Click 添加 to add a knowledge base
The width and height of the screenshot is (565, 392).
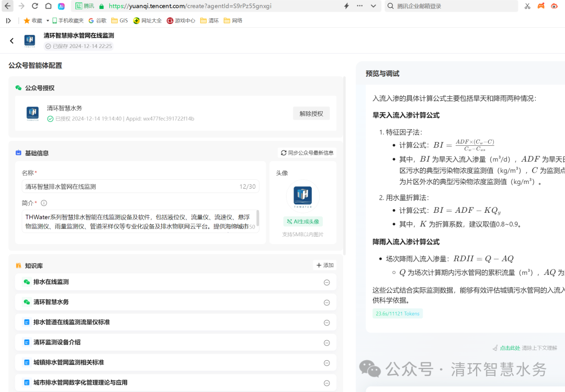[324, 266]
